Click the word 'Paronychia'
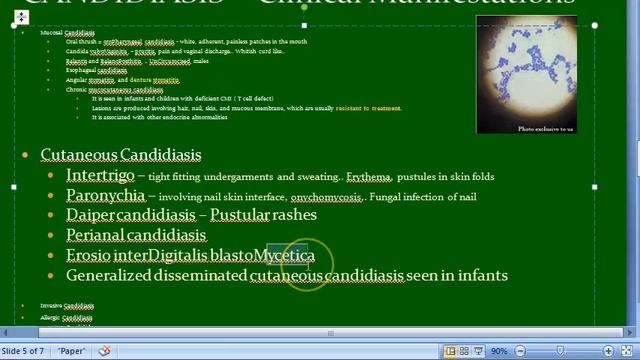This screenshot has width=640, height=360. coord(106,195)
